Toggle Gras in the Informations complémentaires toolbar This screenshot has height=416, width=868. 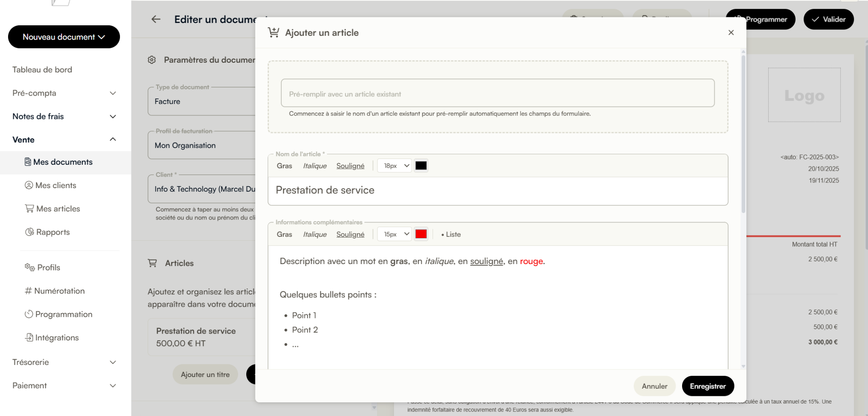(x=285, y=234)
